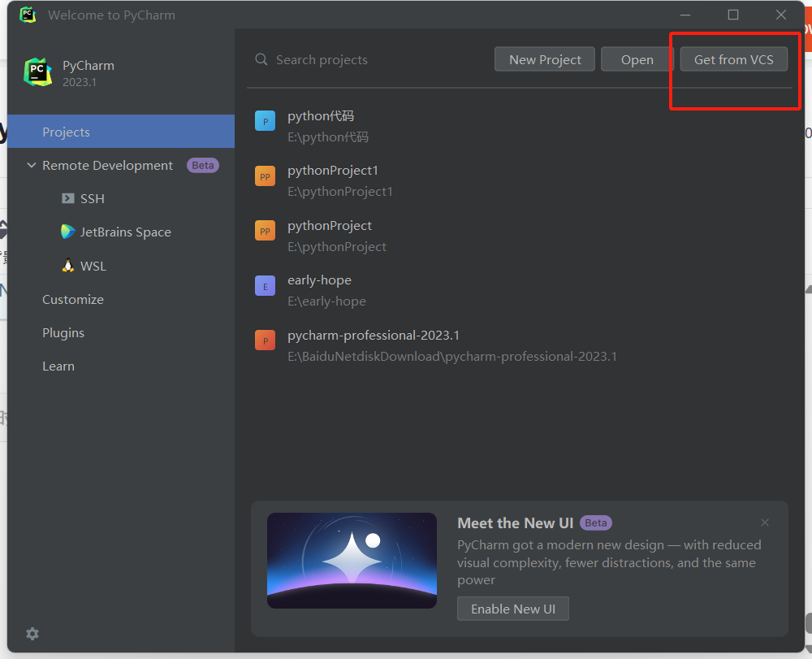This screenshot has width=812, height=659.
Task: Click the PP icon next to pythonProject
Action: (266, 231)
